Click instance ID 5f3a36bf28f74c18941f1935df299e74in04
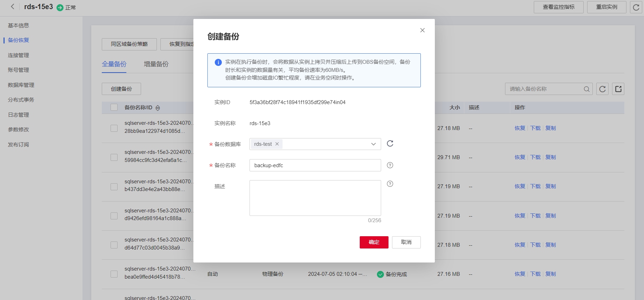 click(x=298, y=102)
